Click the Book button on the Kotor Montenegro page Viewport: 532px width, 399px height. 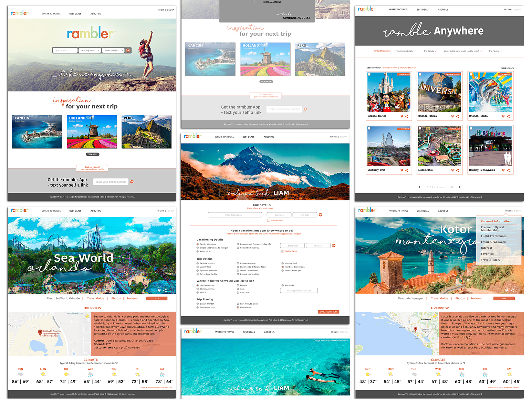[504, 298]
